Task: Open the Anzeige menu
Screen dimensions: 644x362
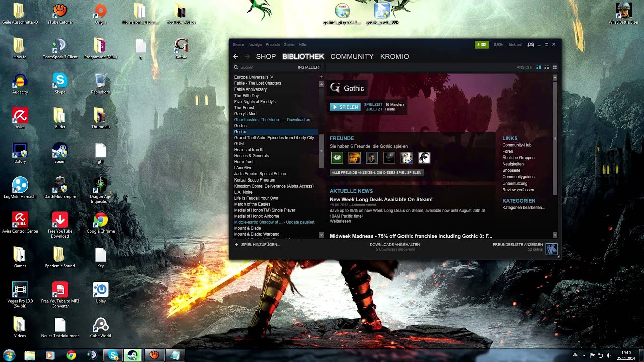Action: tap(255, 45)
